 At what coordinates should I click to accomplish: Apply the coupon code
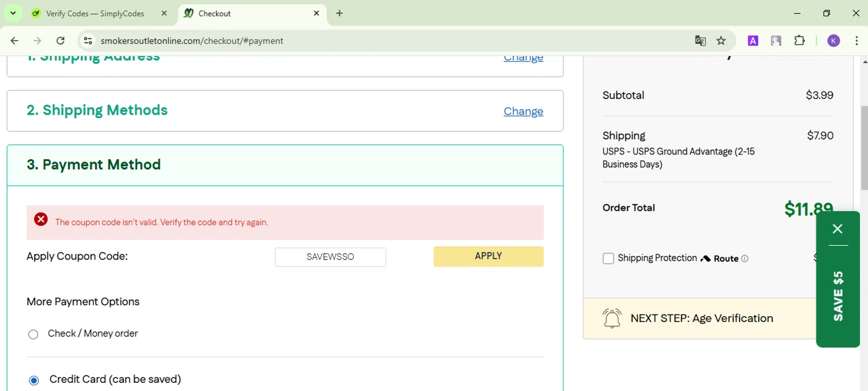pyautogui.click(x=488, y=256)
